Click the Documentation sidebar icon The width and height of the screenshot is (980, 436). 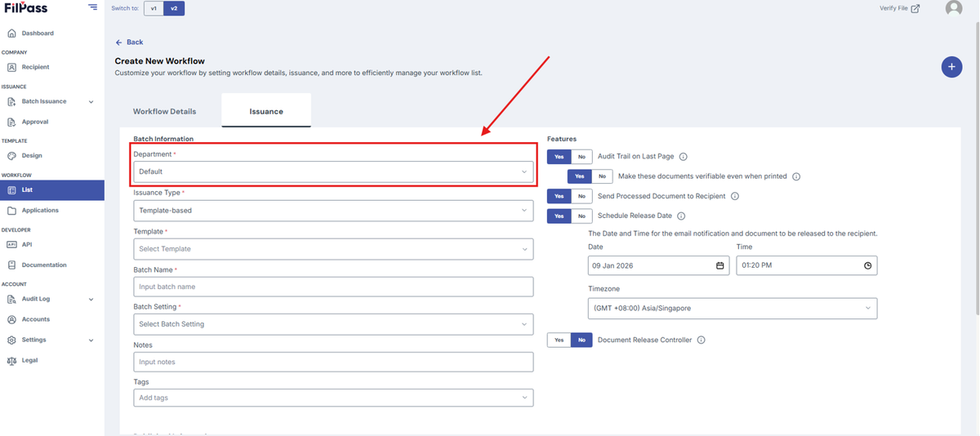(11, 265)
